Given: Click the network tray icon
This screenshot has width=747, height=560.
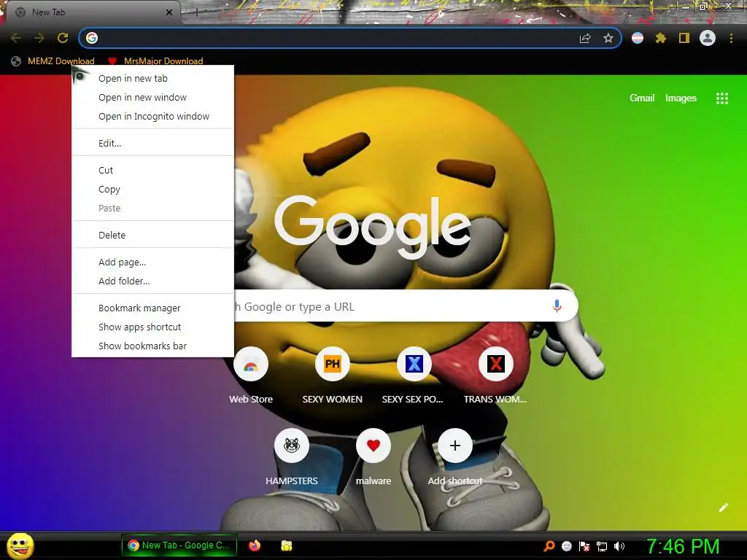Looking at the screenshot, I should pyautogui.click(x=602, y=546).
